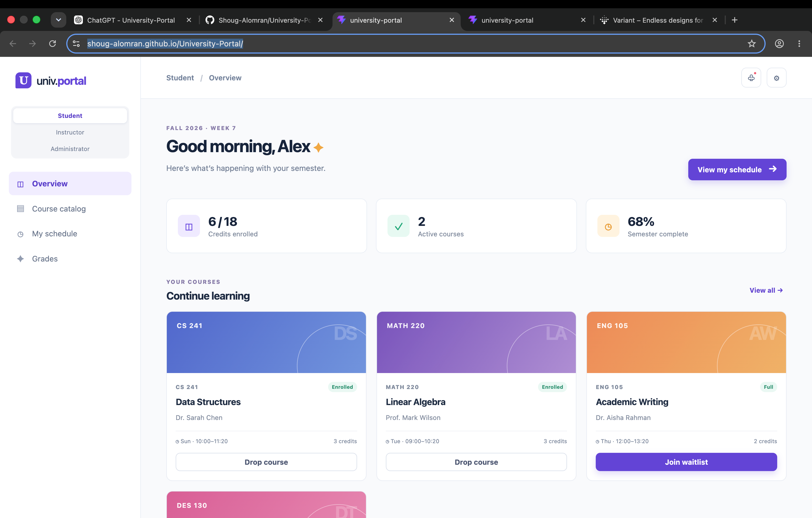Screen dimensions: 812x518
Task: Click the Credits enrolled card icon
Action: [x=189, y=226]
